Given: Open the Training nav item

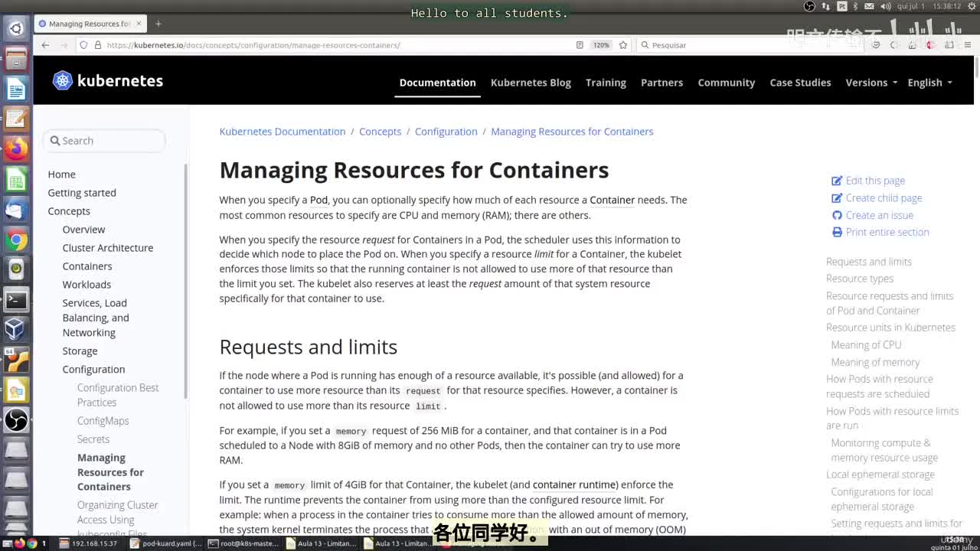Looking at the screenshot, I should (606, 83).
